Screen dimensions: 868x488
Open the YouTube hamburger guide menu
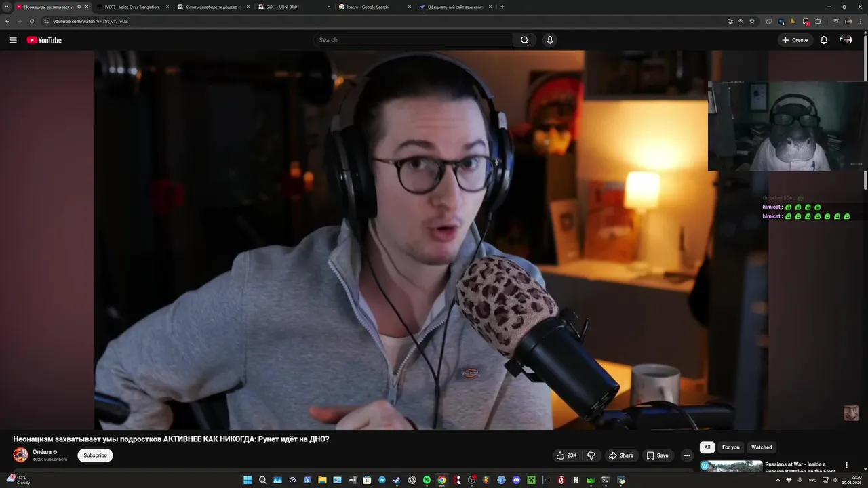pyautogui.click(x=13, y=40)
